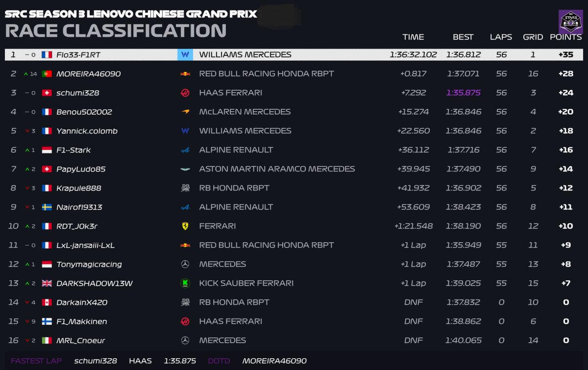The width and height of the screenshot is (588, 370).
Task: Click the McLaren logo next to Benou502002
Action: click(x=185, y=112)
